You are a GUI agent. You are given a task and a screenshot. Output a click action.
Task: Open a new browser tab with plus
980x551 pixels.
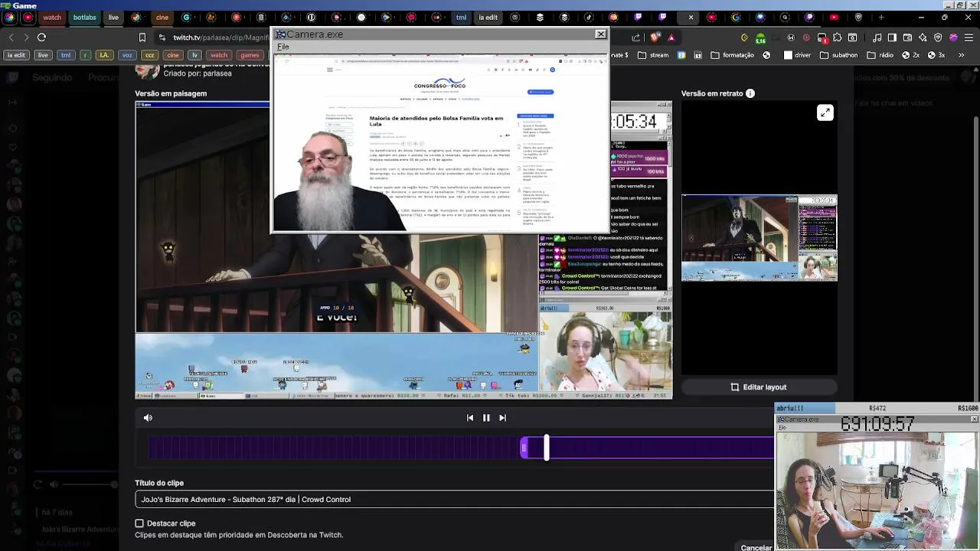tap(881, 17)
